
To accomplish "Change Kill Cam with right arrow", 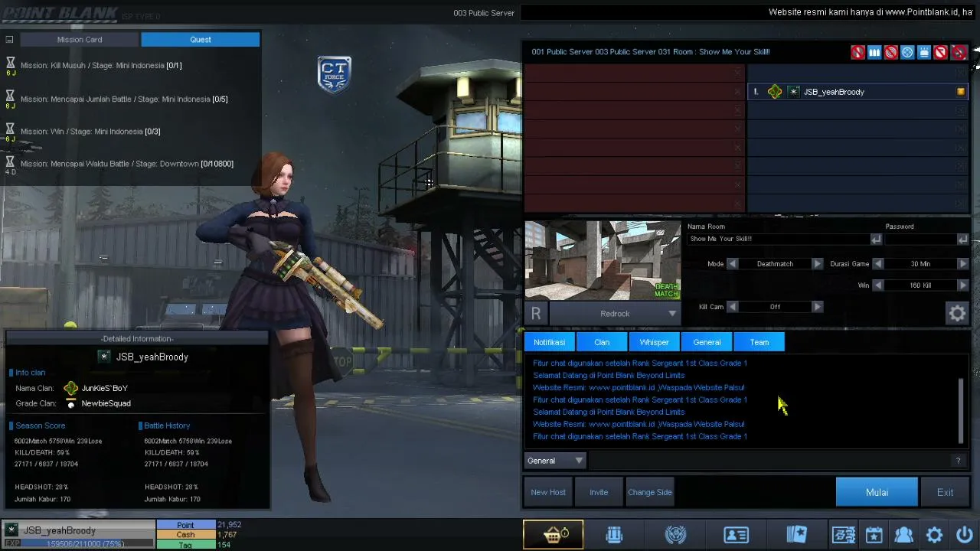I will coord(817,307).
